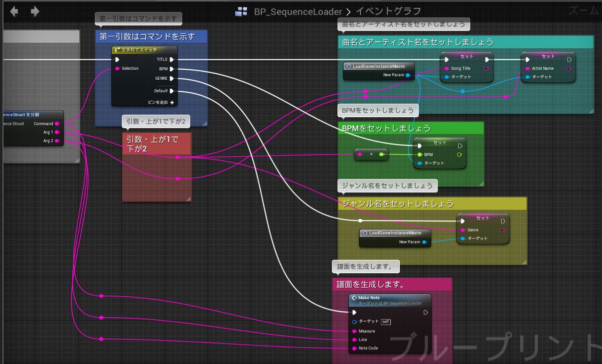
Task: Click the Line input pin
Action: point(355,339)
